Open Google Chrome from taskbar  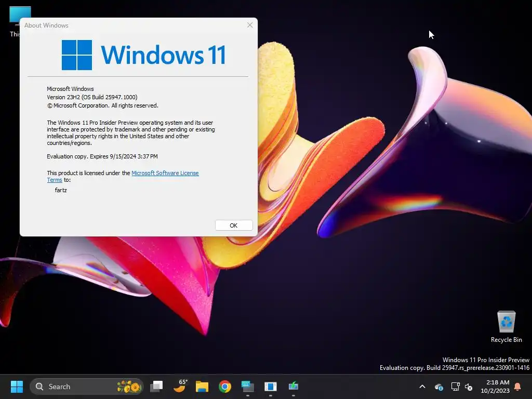[225, 387]
